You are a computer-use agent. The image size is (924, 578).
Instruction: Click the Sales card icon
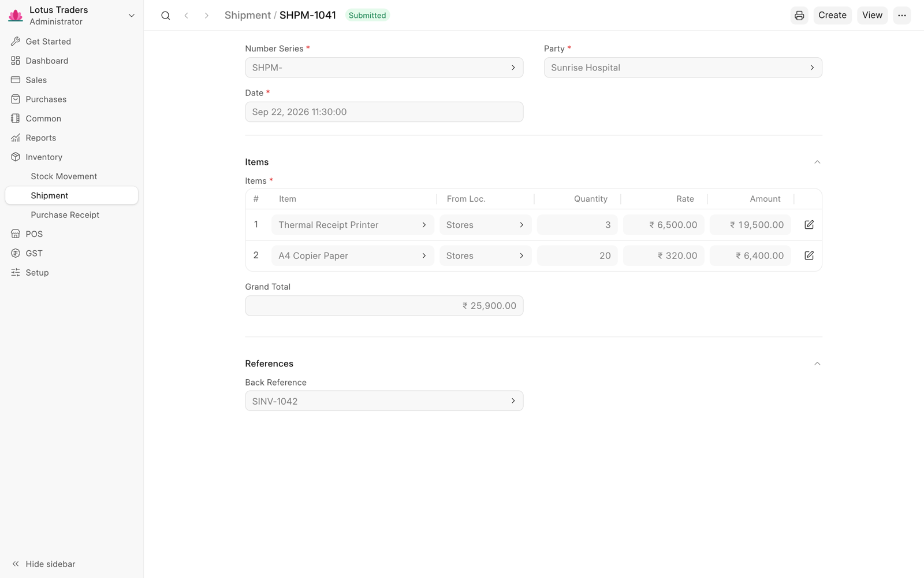[x=16, y=80]
